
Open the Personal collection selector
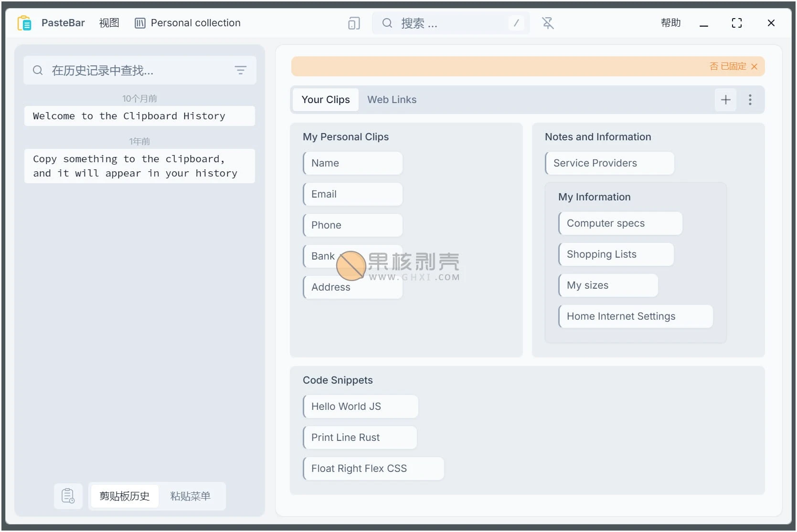(x=188, y=23)
